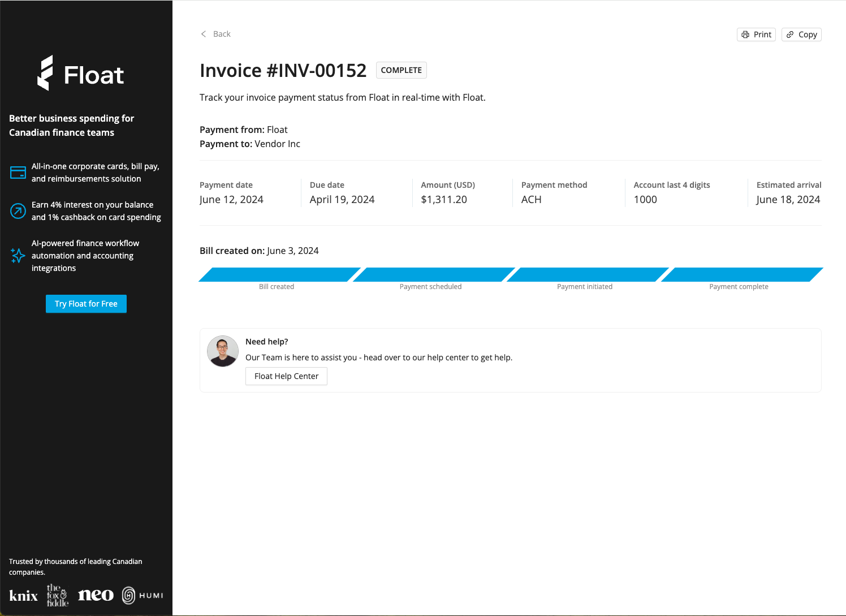Click the Payment from Float line
Screen dimensions: 846x616
coord(244,130)
